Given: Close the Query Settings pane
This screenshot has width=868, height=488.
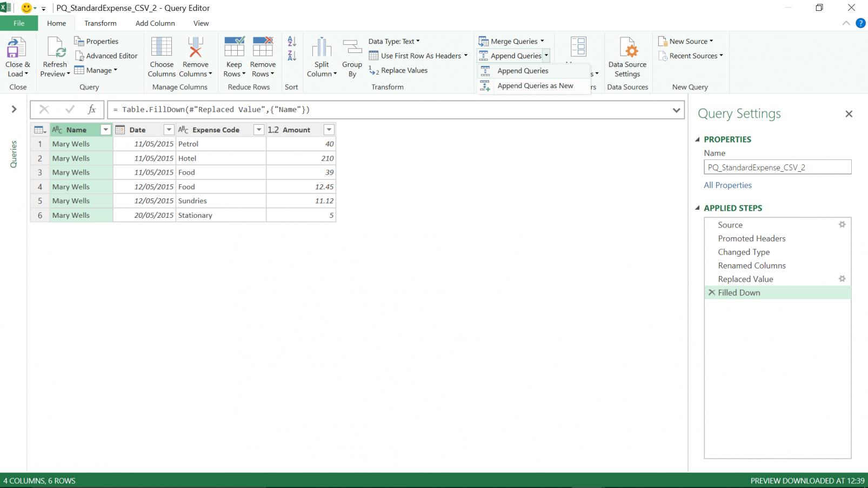Looking at the screenshot, I should coord(849,114).
